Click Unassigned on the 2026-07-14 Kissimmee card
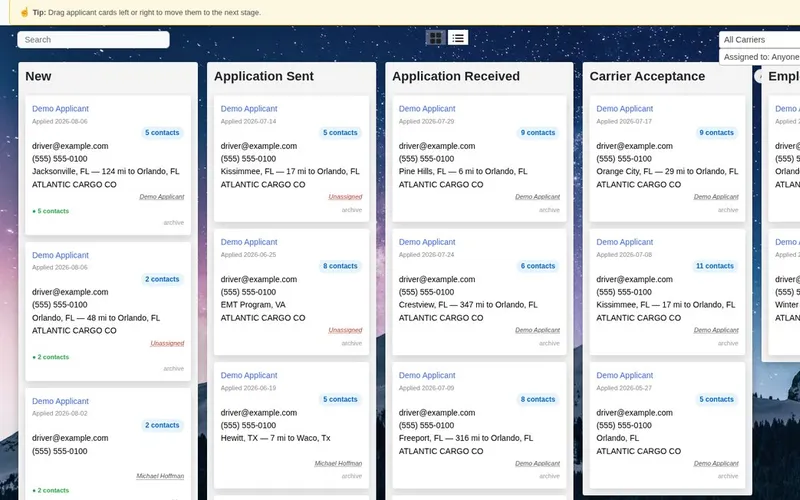The image size is (800, 500). pyautogui.click(x=345, y=197)
